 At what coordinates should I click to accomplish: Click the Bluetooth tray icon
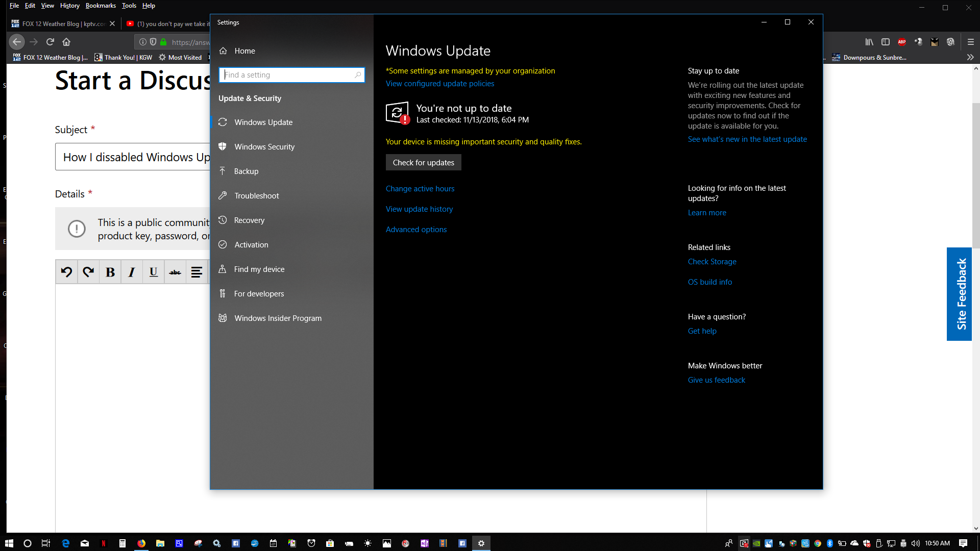pos(830,543)
